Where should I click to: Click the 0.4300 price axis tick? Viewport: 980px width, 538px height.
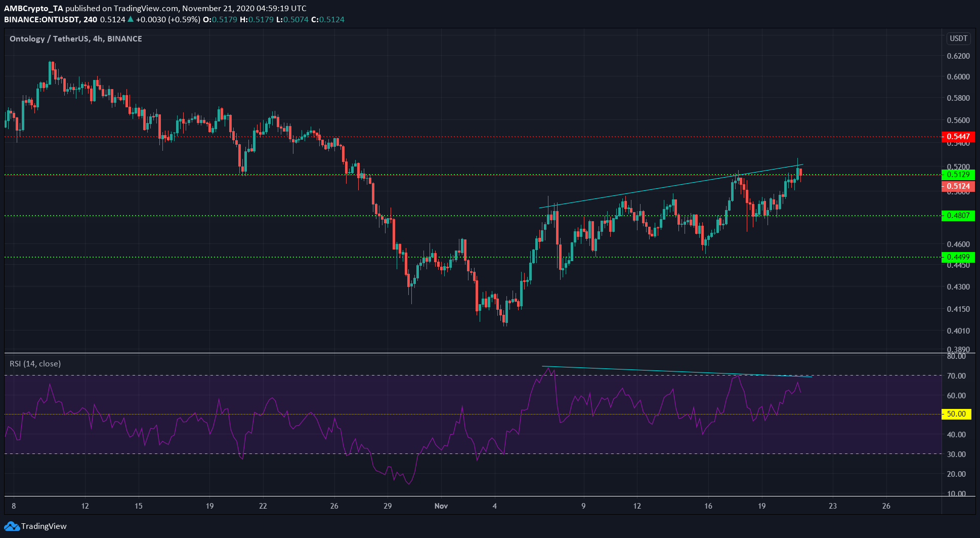coord(958,287)
